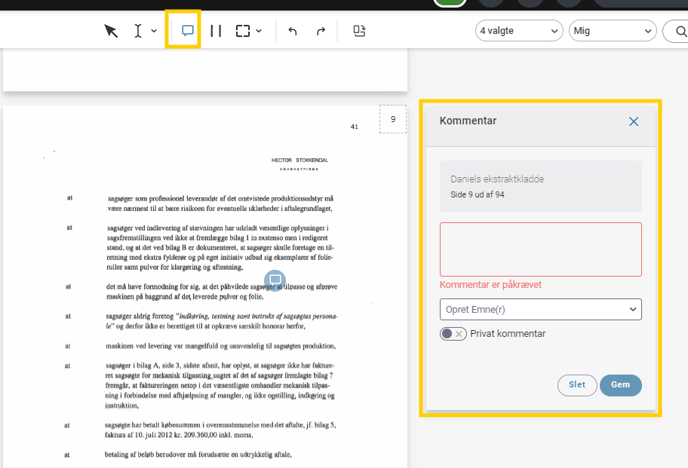Select the area selection tool

(x=243, y=31)
